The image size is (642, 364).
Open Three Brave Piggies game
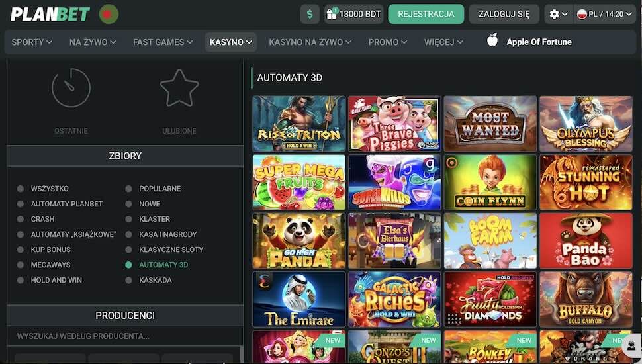394,124
